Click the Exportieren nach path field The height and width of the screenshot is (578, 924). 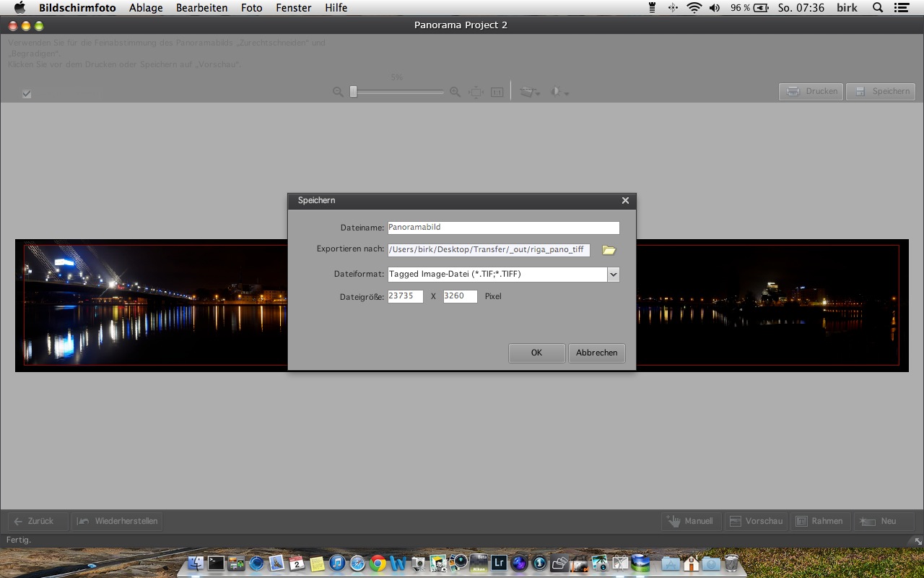click(489, 250)
